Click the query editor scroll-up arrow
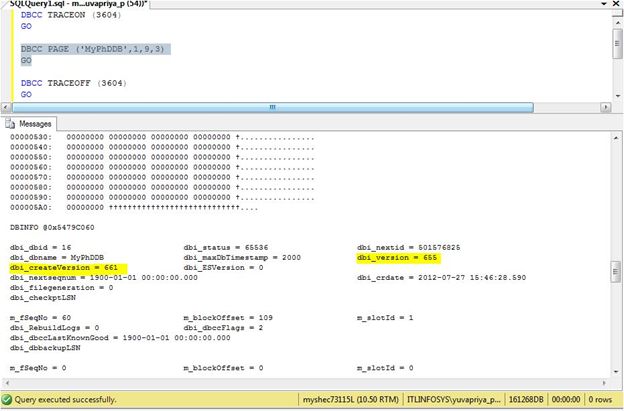The image size is (624, 411). tap(618, 23)
